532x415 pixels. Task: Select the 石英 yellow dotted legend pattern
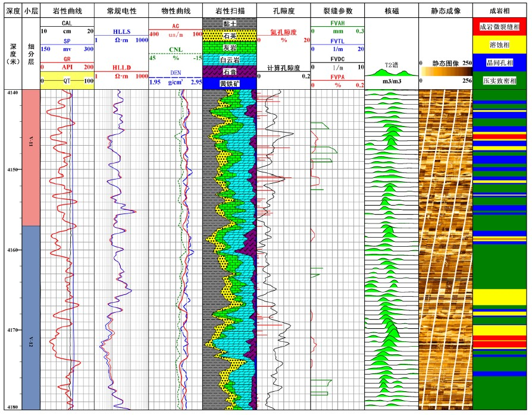229,34
